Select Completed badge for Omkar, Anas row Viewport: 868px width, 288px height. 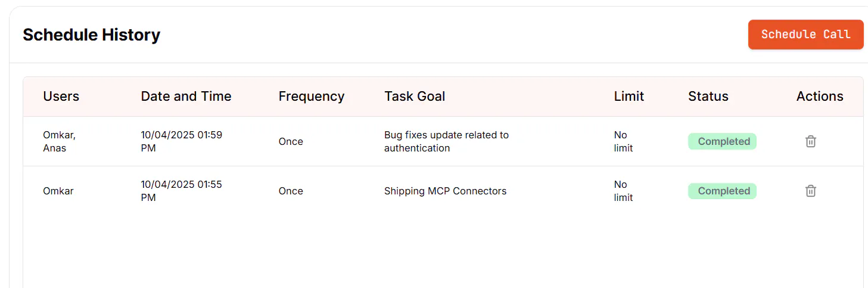click(x=722, y=141)
